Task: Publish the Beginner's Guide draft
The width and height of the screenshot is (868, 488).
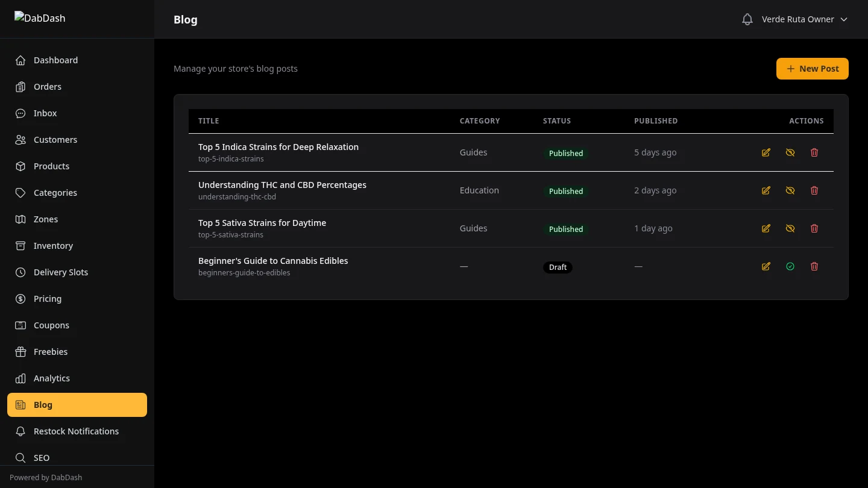Action: [790, 266]
